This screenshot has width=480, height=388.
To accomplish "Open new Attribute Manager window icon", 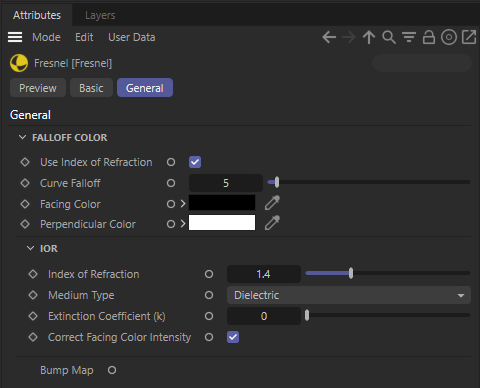I will (469, 37).
